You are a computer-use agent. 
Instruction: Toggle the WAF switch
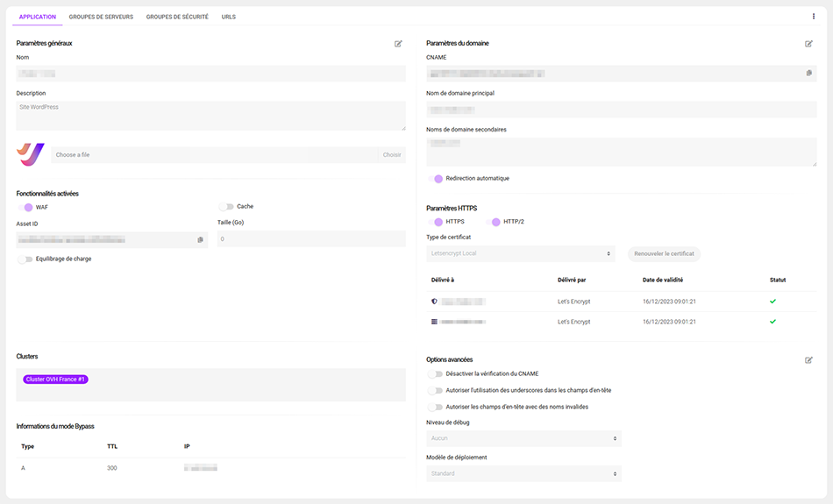click(25, 208)
